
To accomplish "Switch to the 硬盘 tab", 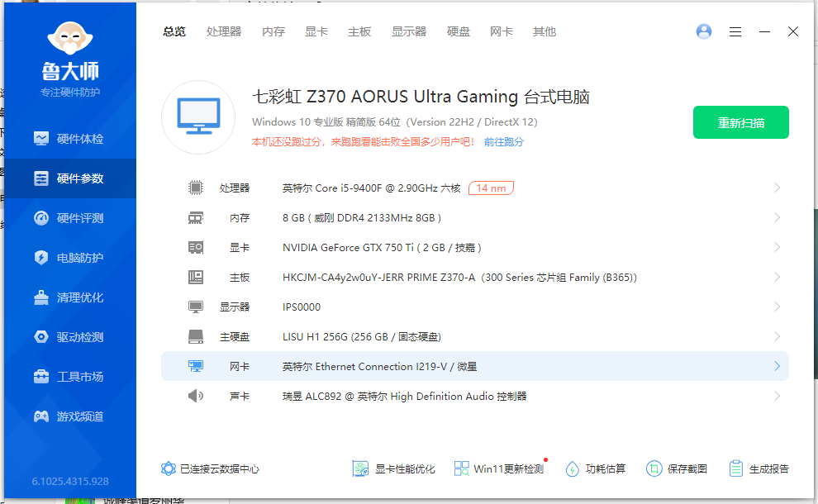I will [459, 31].
